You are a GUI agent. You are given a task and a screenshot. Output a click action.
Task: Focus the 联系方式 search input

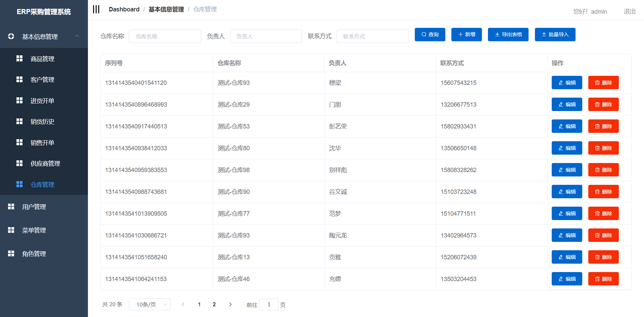point(373,36)
